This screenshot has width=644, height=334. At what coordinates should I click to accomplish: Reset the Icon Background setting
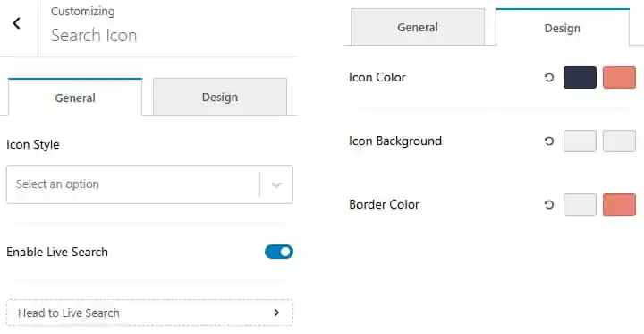tap(549, 141)
